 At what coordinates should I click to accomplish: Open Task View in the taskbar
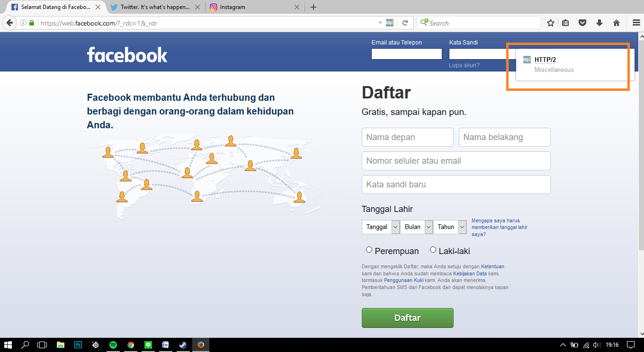[x=43, y=345]
